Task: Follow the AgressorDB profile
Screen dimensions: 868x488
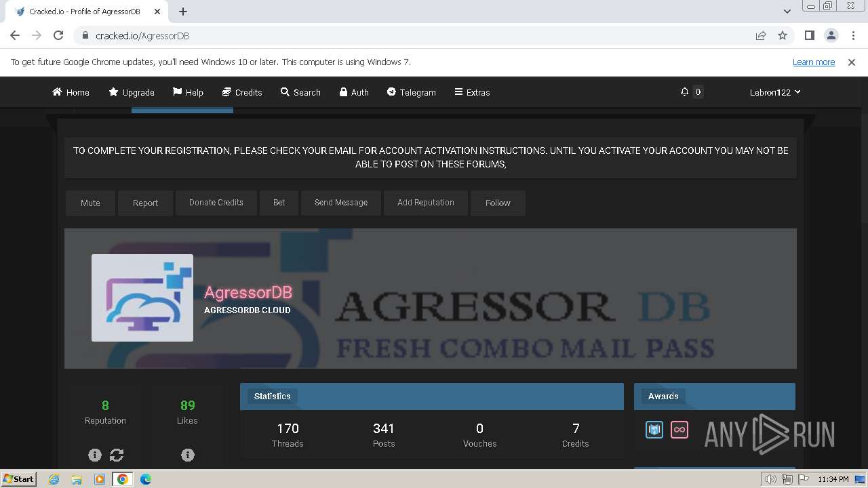Action: coord(498,203)
